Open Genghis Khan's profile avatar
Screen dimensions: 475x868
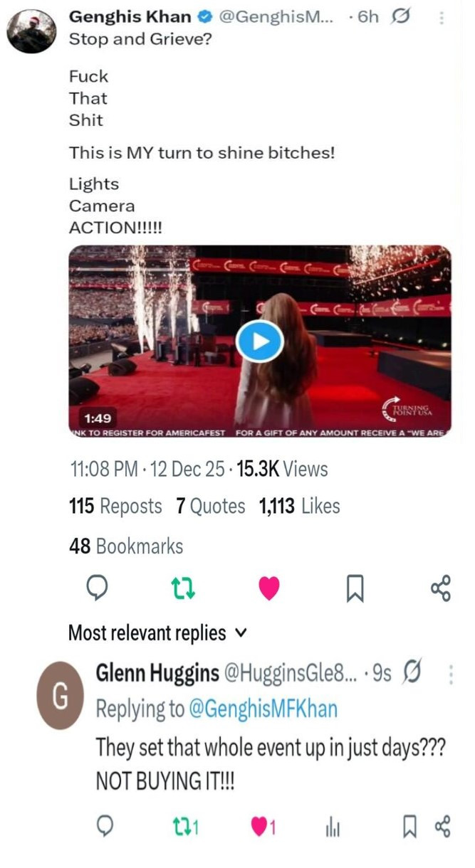coord(31,31)
